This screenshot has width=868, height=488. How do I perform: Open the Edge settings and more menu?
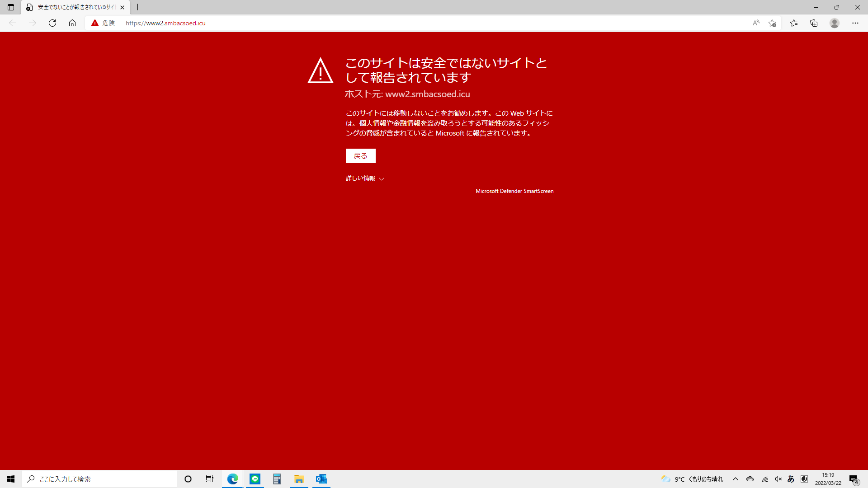[x=855, y=23]
